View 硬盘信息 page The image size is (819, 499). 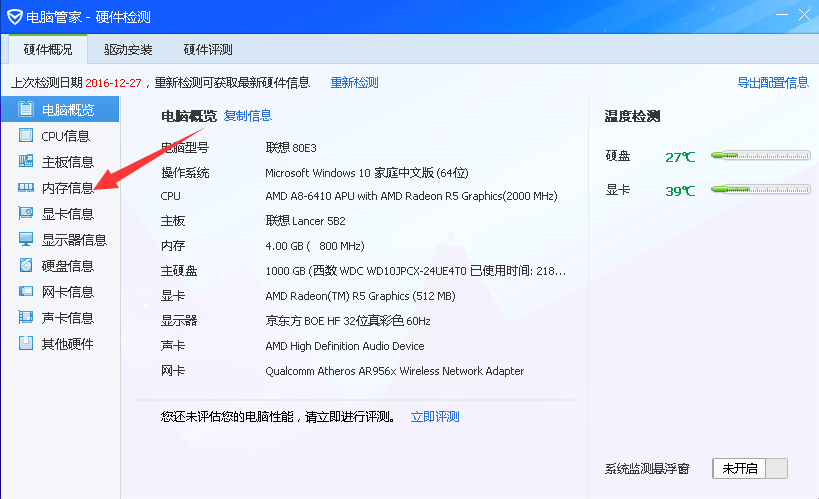[x=60, y=266]
